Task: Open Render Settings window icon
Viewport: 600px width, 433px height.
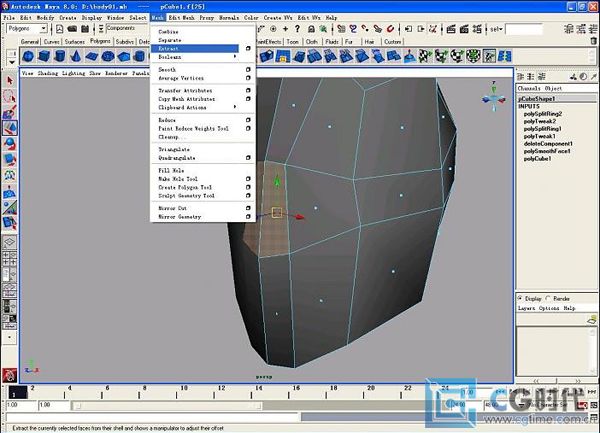Action: pyautogui.click(x=477, y=29)
